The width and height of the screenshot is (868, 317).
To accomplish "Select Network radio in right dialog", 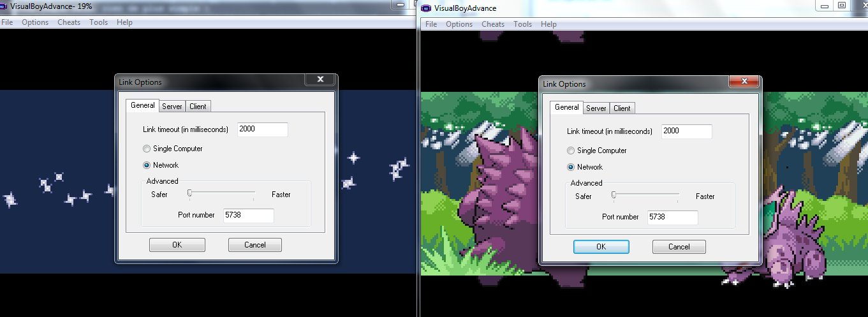I will (585, 167).
